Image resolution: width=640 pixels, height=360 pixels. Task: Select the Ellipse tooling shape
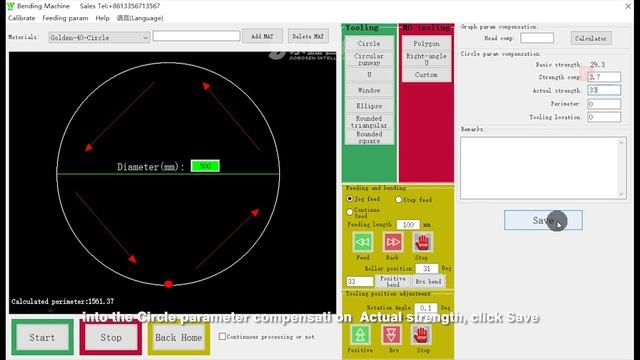tap(369, 106)
